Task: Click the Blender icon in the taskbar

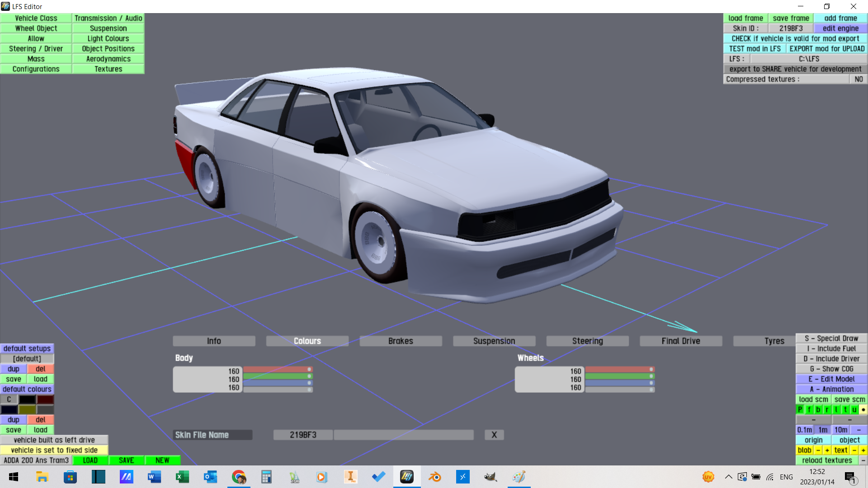Action: click(x=434, y=477)
